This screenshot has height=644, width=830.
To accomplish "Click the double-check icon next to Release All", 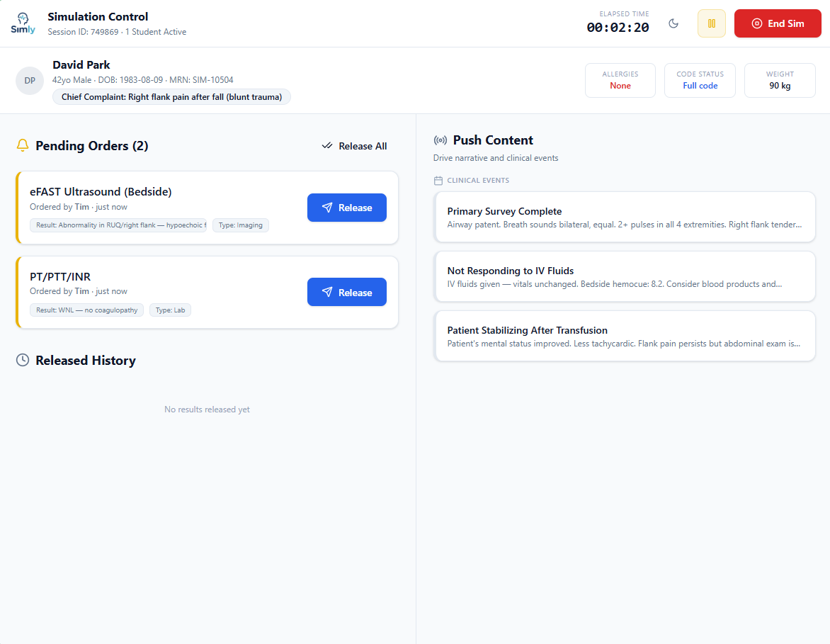I will click(x=326, y=146).
